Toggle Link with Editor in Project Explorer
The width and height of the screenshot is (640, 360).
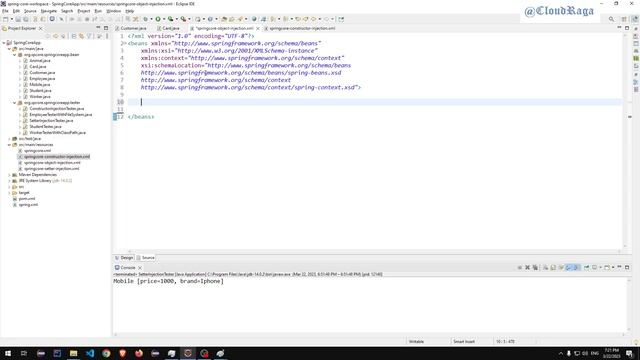tap(82, 36)
